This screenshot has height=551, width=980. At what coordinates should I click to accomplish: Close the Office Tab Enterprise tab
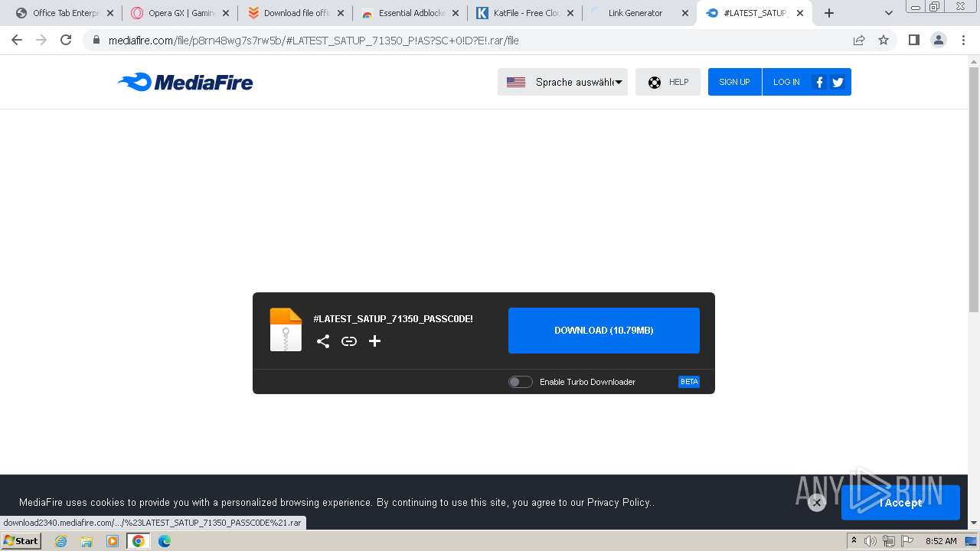click(x=110, y=13)
